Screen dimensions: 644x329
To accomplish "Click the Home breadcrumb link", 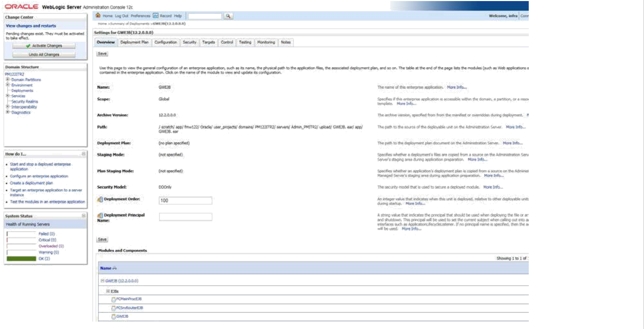I will point(102,24).
